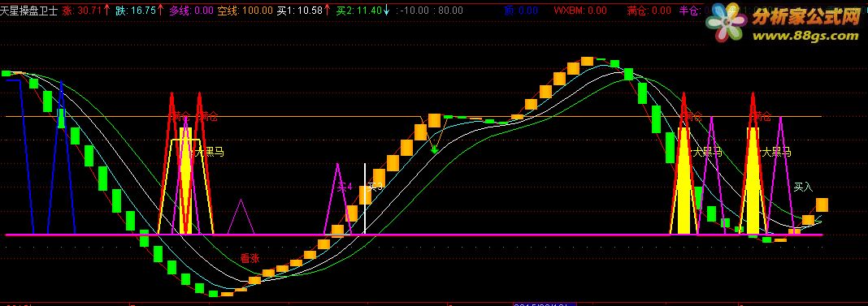
Task: Click the green down-arrow signal on the chart
Action: [x=435, y=149]
